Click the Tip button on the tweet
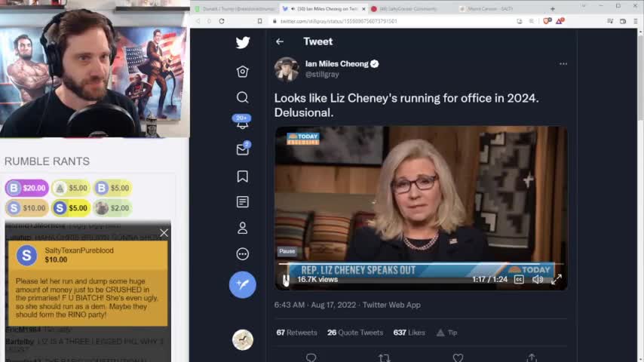Screen dimensions: 644x362 (447, 333)
